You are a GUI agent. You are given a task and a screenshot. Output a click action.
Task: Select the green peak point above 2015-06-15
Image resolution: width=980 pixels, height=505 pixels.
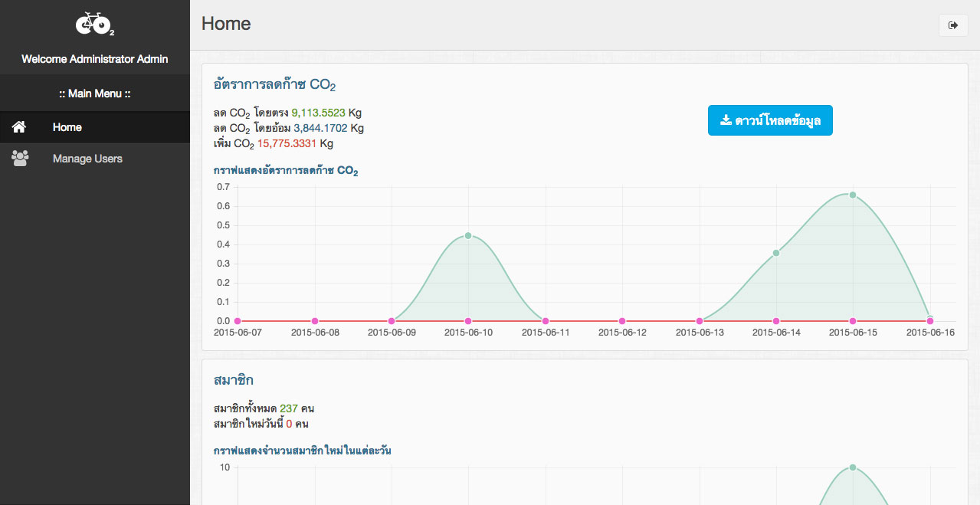click(x=852, y=195)
